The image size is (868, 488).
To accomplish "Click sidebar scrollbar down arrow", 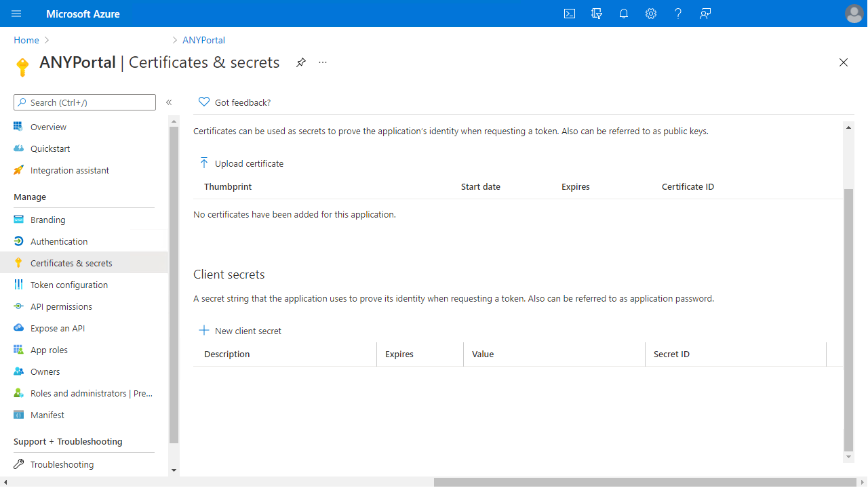I will pyautogui.click(x=174, y=470).
